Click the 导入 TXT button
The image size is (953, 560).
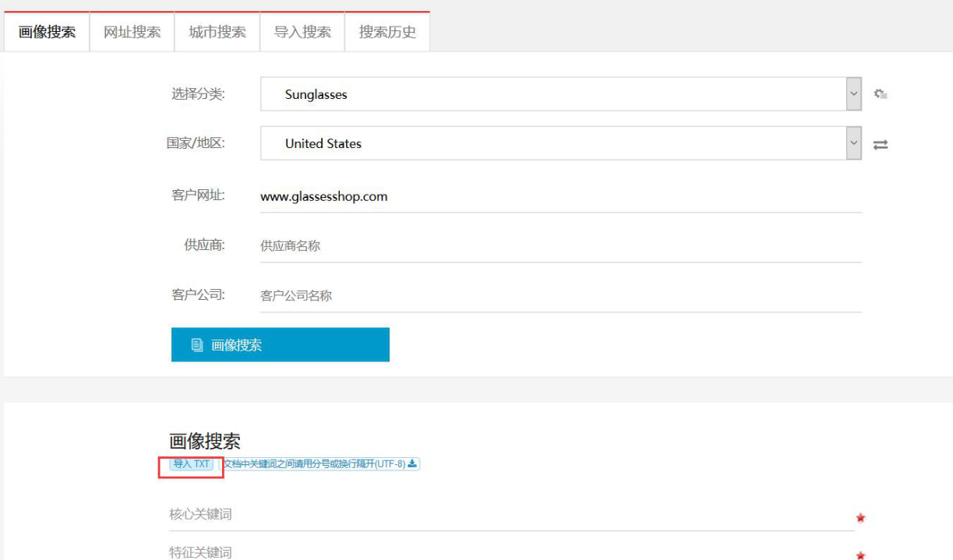(x=192, y=464)
